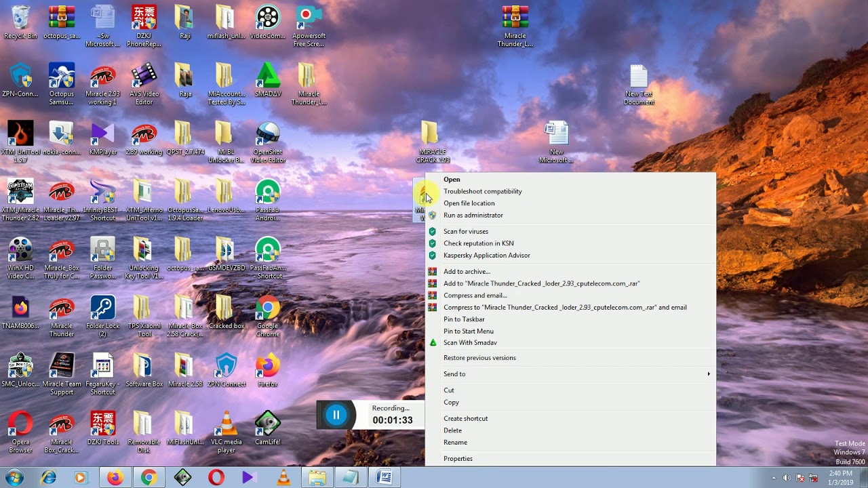Choose Copy from context menu
Image resolution: width=868 pixels, height=488 pixels.
570,403
